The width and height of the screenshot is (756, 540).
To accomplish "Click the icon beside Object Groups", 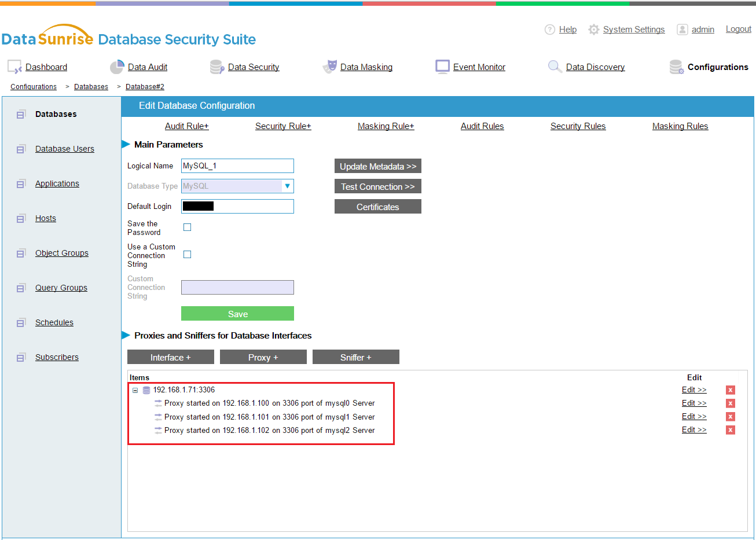I will [x=21, y=253].
